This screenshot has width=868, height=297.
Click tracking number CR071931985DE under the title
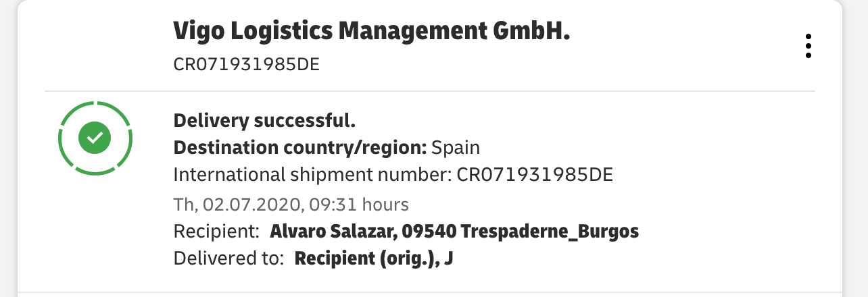click(246, 65)
